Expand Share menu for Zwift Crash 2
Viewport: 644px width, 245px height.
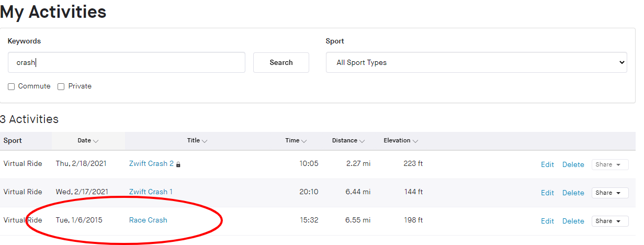tap(610, 164)
